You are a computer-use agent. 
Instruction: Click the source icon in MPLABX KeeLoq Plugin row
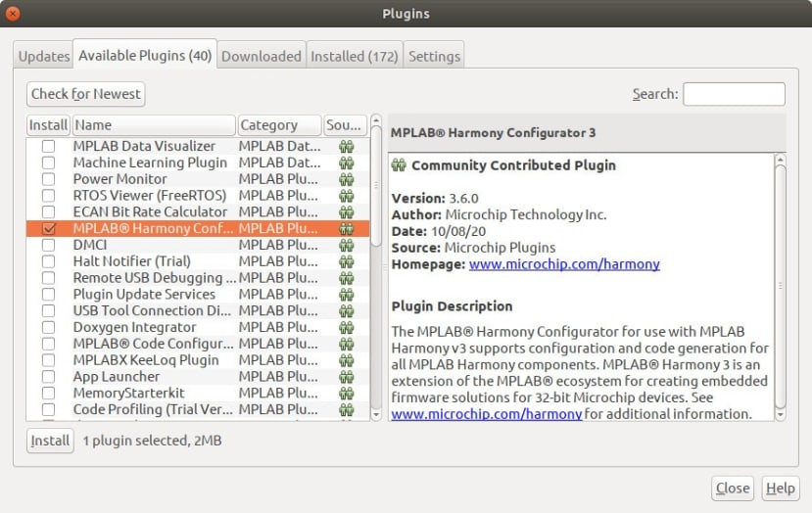click(x=347, y=360)
